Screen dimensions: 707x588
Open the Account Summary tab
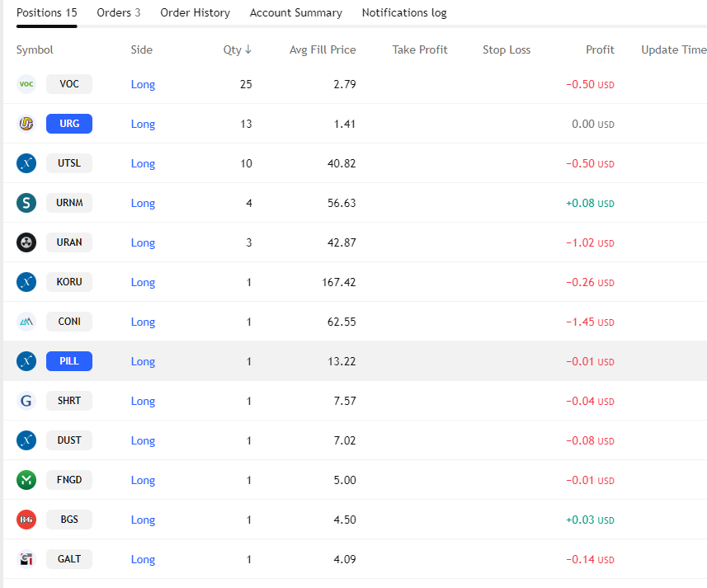(x=295, y=13)
